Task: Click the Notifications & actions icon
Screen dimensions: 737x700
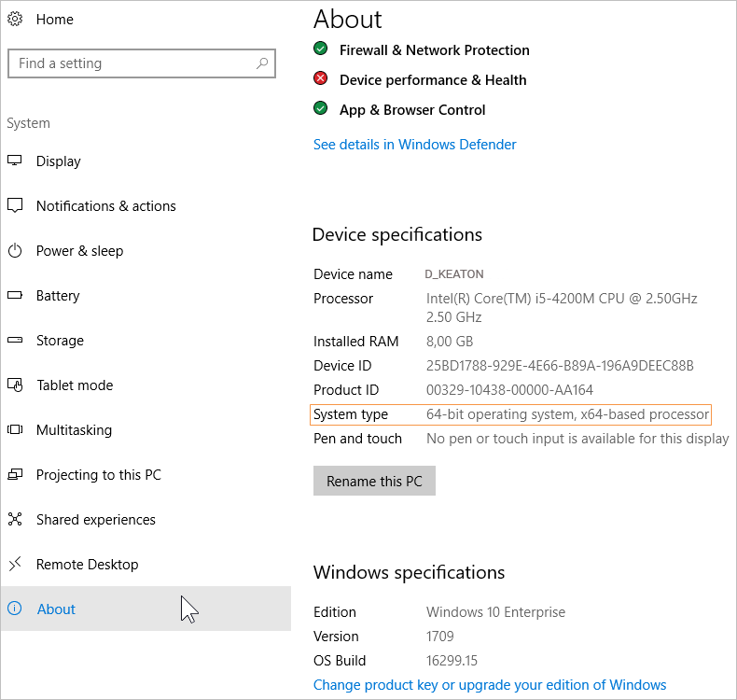Action: click(x=15, y=206)
